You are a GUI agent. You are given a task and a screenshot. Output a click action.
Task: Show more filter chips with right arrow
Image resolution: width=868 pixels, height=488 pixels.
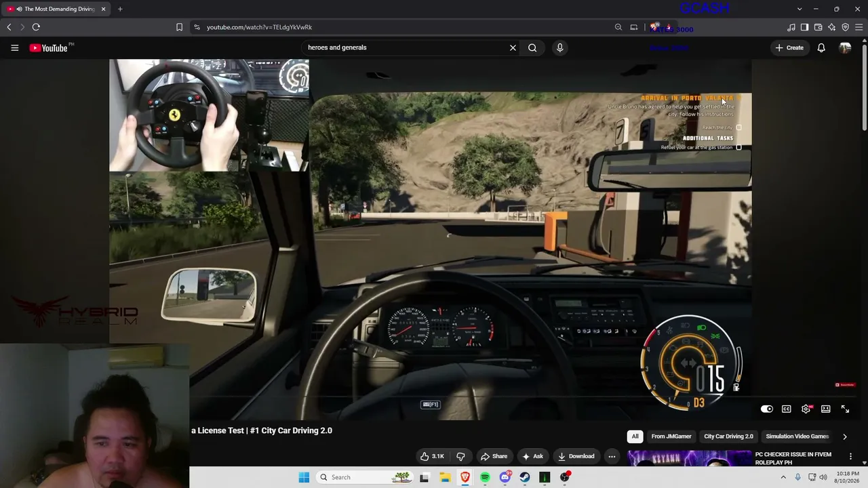pos(844,436)
